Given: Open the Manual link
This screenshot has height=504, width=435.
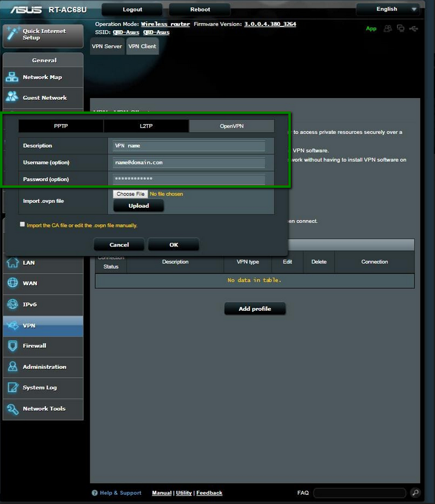Looking at the screenshot, I should point(162,492).
